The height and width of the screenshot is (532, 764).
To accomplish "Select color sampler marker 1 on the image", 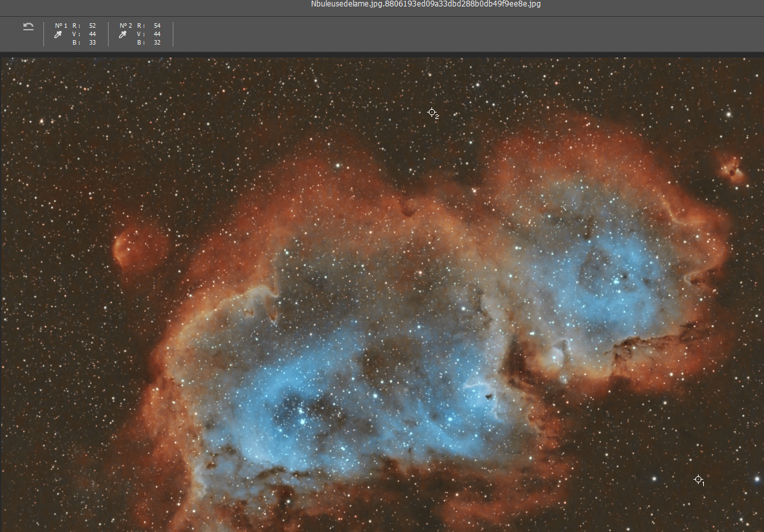I will tap(698, 480).
